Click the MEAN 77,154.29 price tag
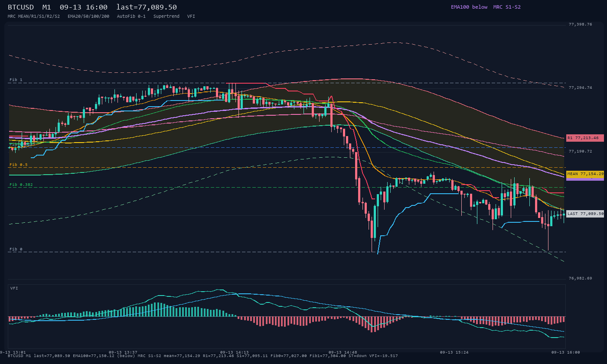Image resolution: width=607 pixels, height=364 pixels. (585, 174)
